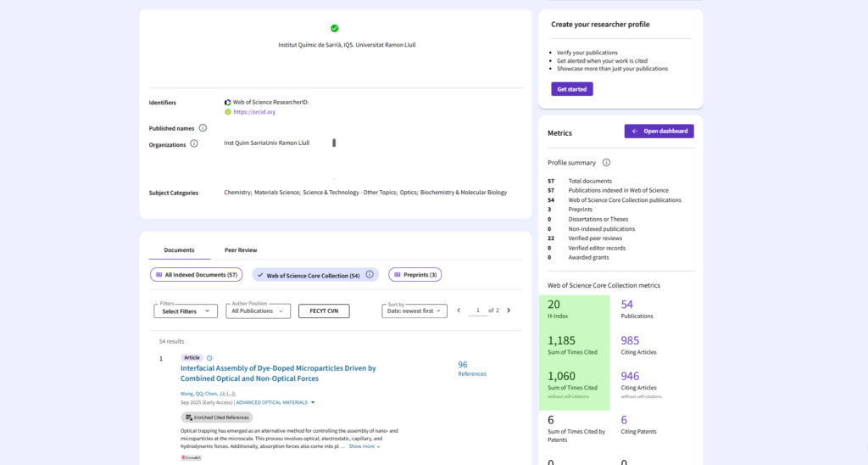Click the green verified checkmark badge
Screen dimensions: 868x465
tap(334, 28)
